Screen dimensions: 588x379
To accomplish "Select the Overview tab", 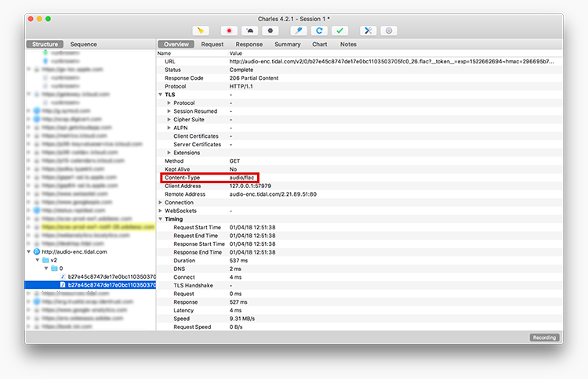I will click(176, 44).
